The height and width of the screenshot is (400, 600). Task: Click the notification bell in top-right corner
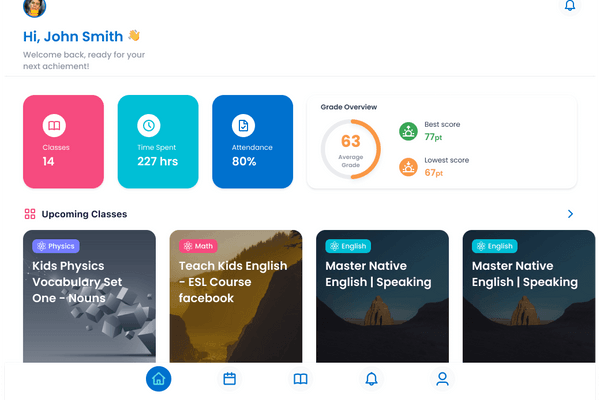(570, 5)
